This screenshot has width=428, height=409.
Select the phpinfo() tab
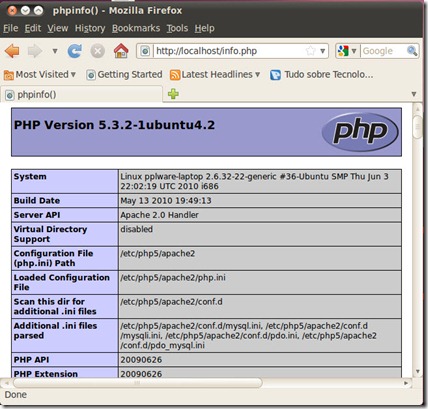click(x=82, y=95)
